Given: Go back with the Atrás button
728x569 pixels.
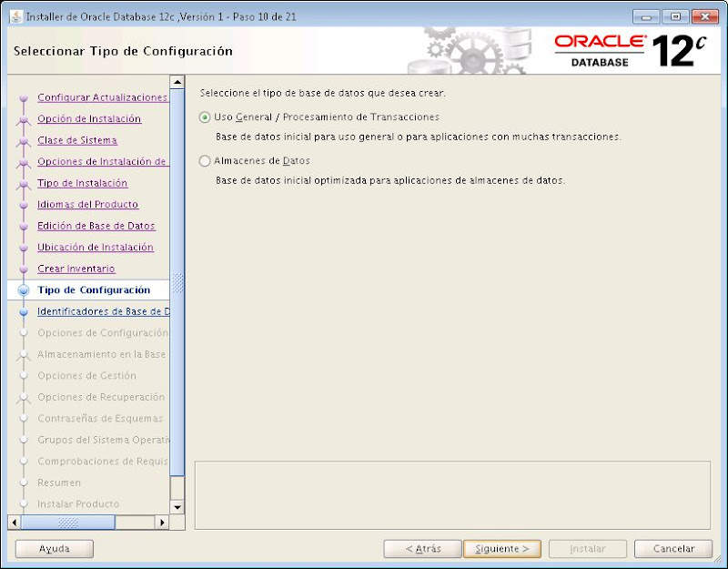Looking at the screenshot, I should click(423, 549).
